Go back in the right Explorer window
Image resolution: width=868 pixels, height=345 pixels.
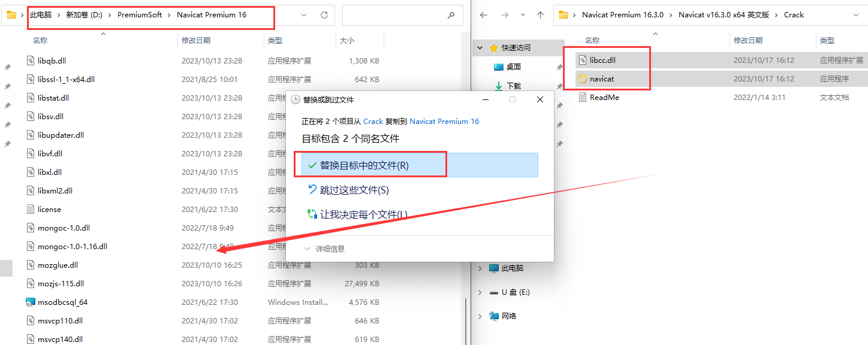point(484,15)
